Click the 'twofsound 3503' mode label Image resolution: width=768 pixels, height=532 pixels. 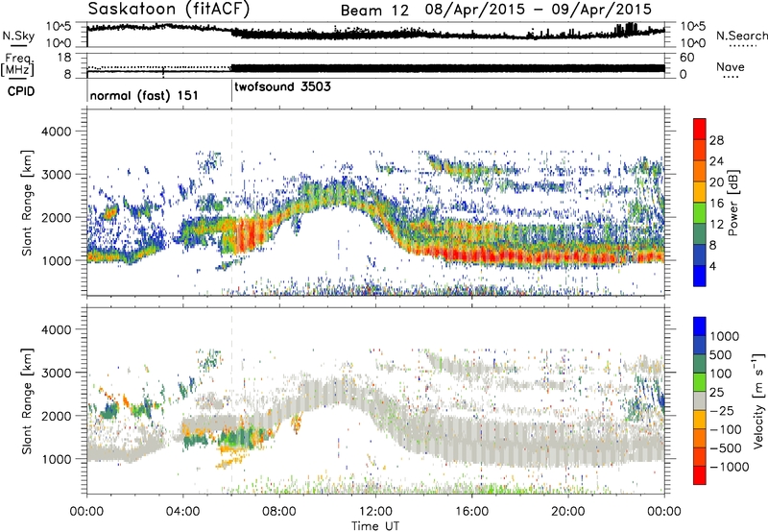click(x=282, y=87)
